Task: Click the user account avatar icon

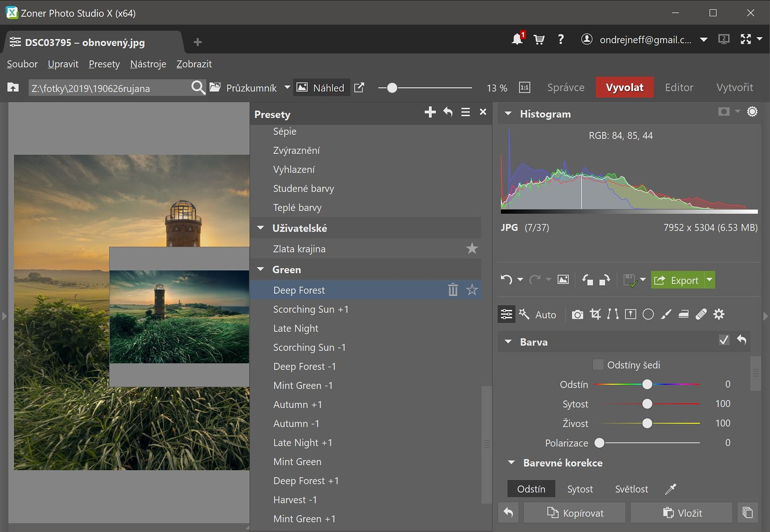Action: 587,39
